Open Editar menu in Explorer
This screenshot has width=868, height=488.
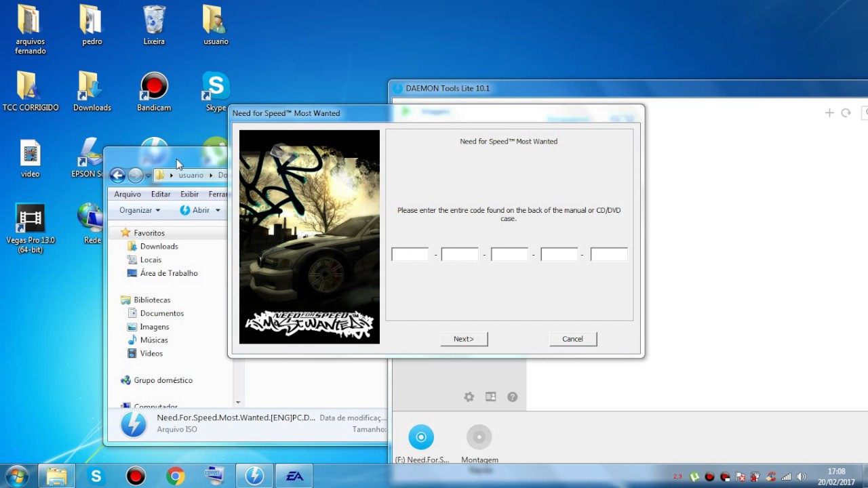tap(161, 194)
